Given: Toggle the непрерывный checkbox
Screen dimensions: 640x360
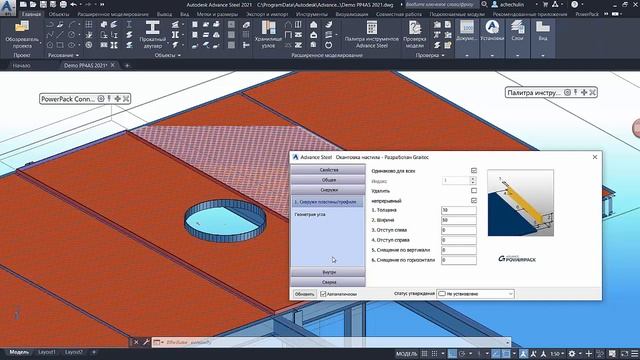Looking at the screenshot, I should click(473, 200).
